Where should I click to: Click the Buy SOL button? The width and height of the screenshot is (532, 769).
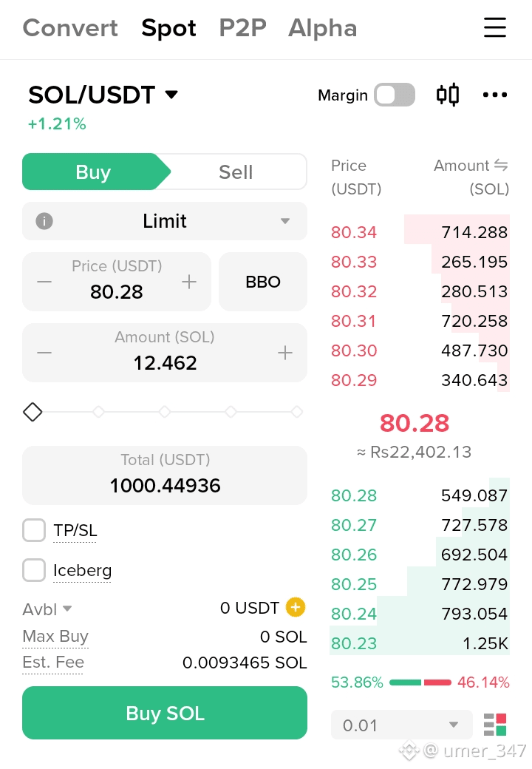pos(165,713)
